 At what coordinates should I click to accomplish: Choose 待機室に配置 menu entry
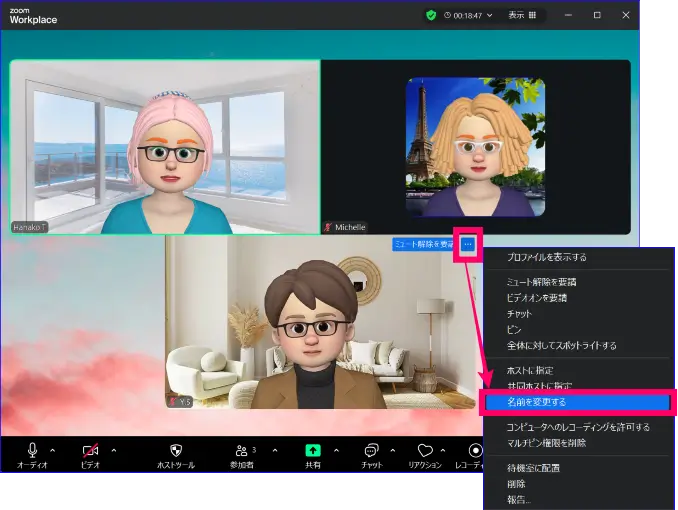[x=533, y=468]
